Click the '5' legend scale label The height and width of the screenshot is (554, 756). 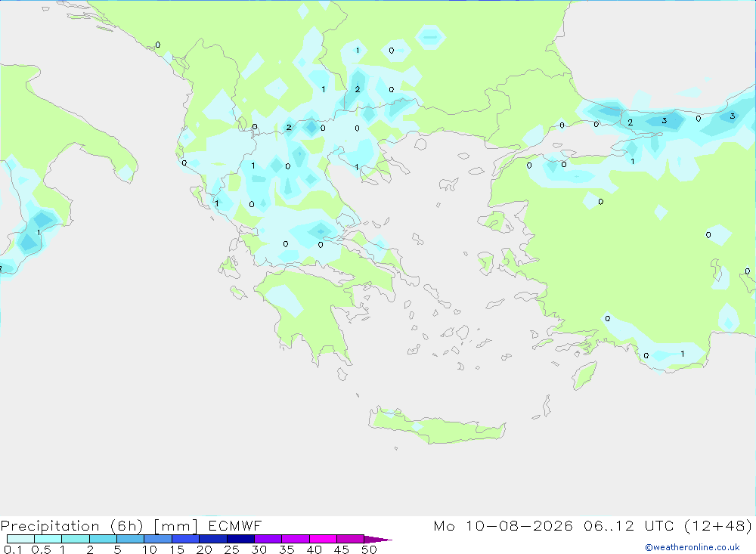click(x=117, y=549)
